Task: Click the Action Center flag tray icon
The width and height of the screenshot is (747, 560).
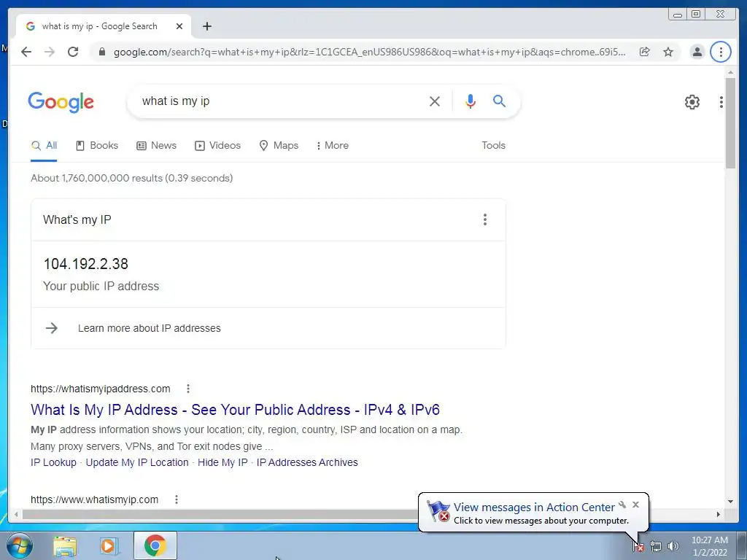Action: (638, 547)
